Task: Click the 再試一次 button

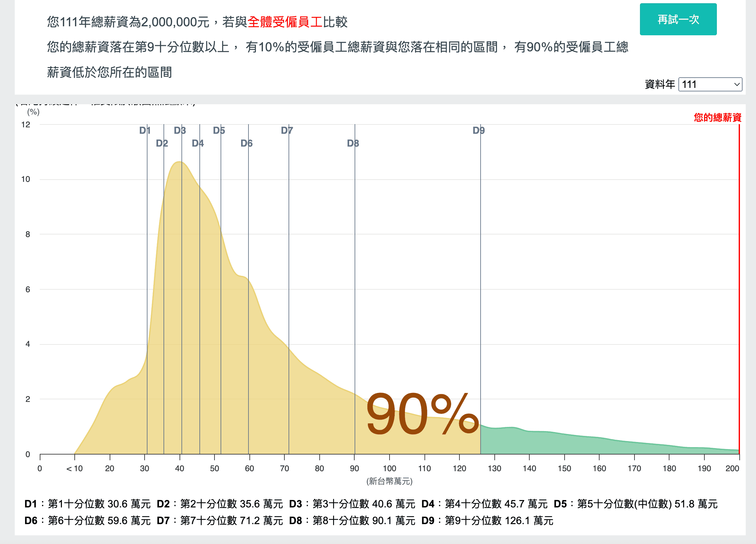Action: [678, 19]
